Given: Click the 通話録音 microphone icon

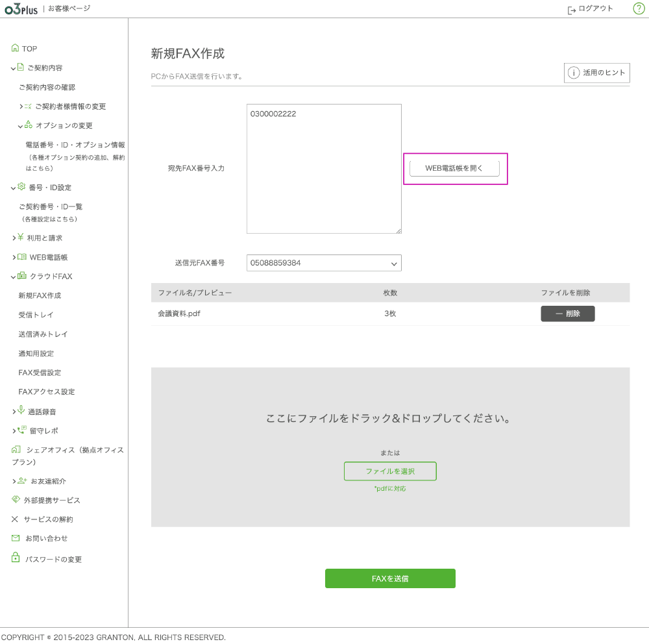Looking at the screenshot, I should click(x=21, y=410).
